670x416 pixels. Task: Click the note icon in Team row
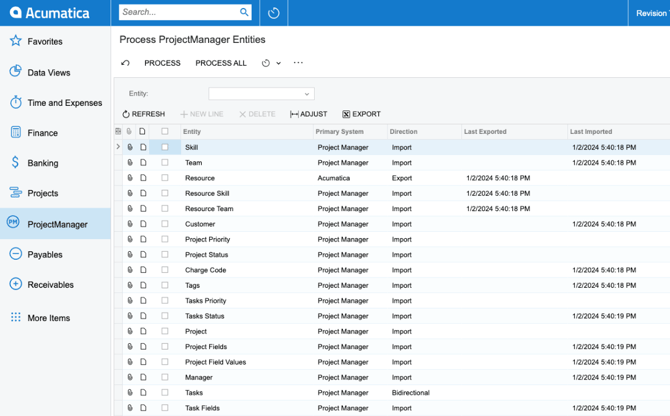(143, 162)
